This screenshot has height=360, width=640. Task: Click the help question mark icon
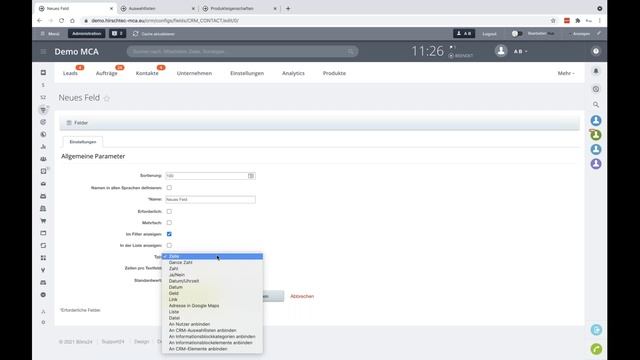coord(596,51)
